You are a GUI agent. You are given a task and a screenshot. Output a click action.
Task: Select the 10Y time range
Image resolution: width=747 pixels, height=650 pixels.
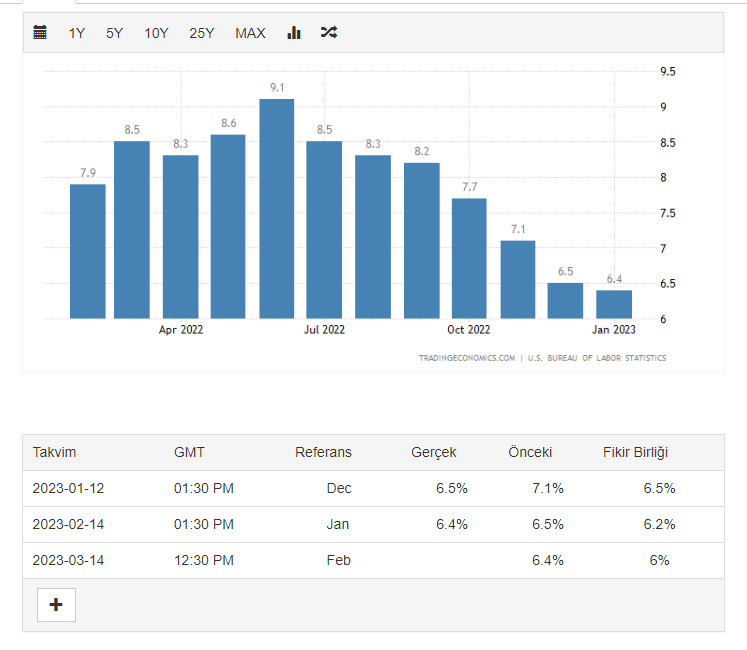[156, 33]
